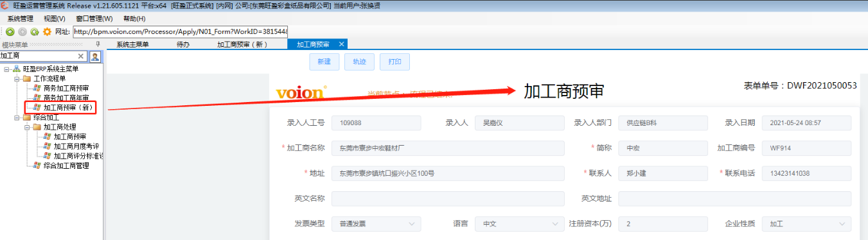
Task: Click the icon of 加工商月度考评 item
Action: click(48, 146)
